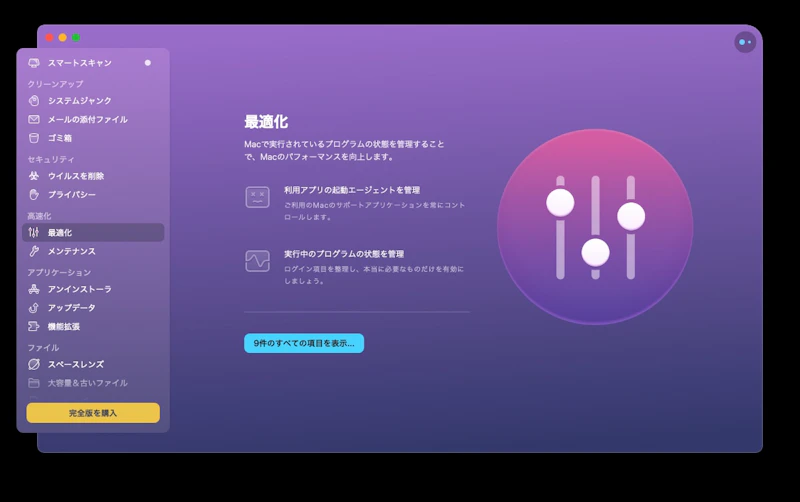The width and height of the screenshot is (800, 502).
Task: Click the privacy hand icon
Action: [34, 194]
